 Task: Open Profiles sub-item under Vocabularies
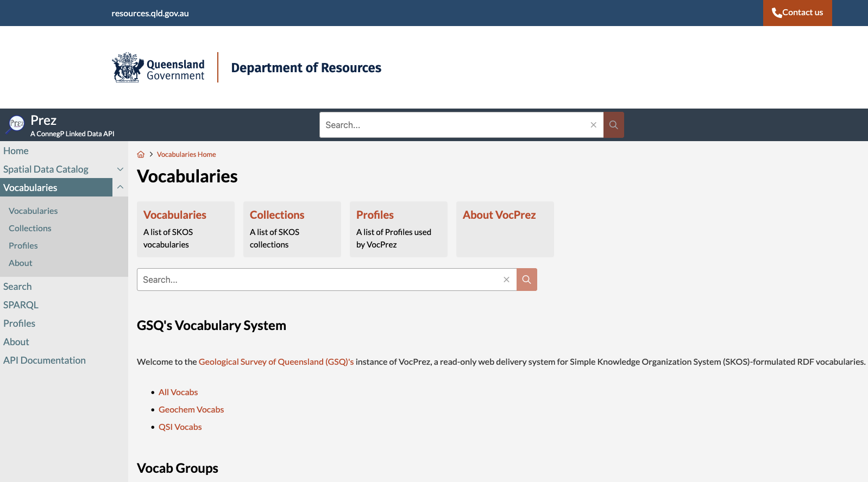click(23, 245)
